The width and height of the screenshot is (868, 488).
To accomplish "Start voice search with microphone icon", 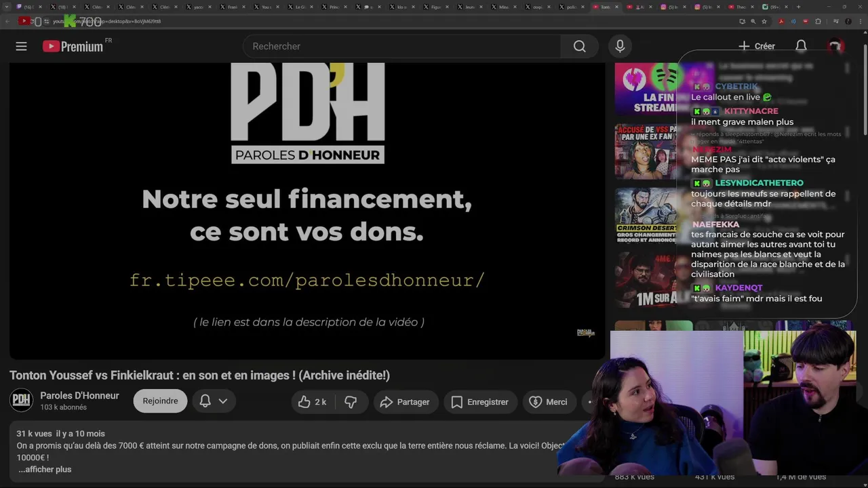I will point(620,46).
